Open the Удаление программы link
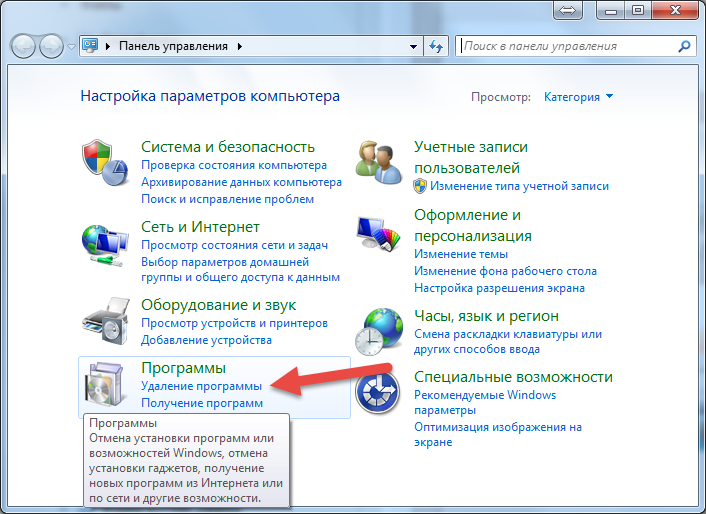 pos(201,386)
